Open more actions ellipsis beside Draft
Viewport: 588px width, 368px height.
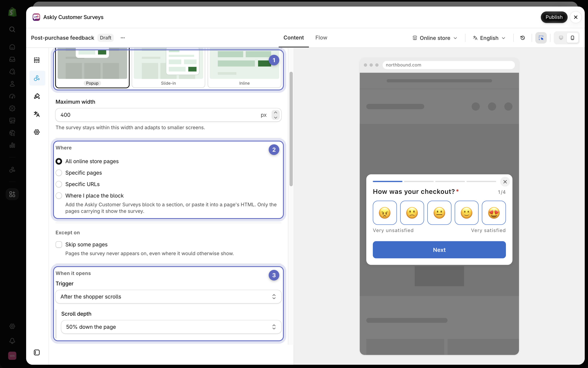123,38
